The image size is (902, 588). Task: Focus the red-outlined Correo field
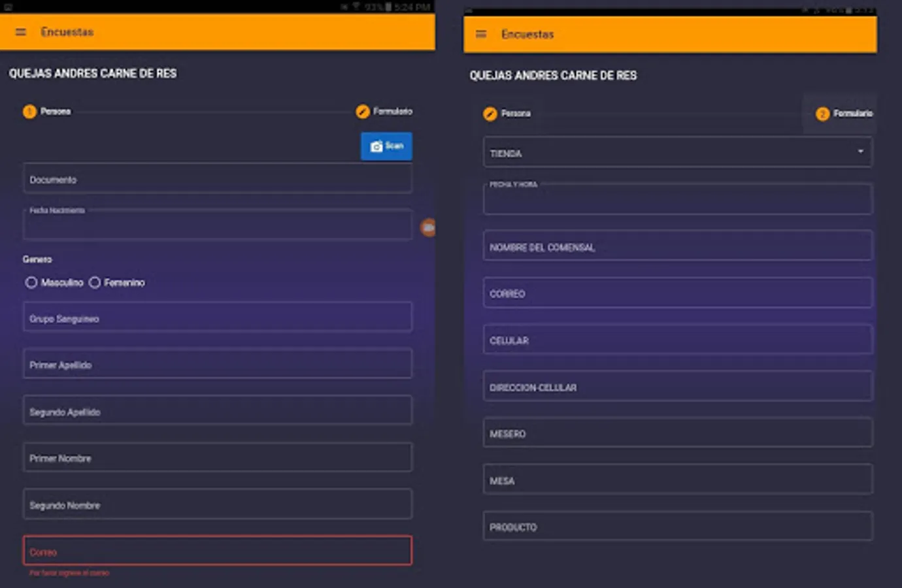coord(218,551)
